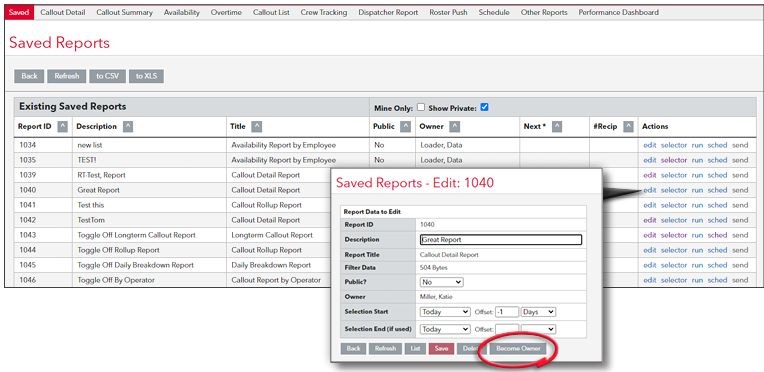Click run link for report 1035
The height and width of the screenshot is (372, 764).
click(x=697, y=160)
